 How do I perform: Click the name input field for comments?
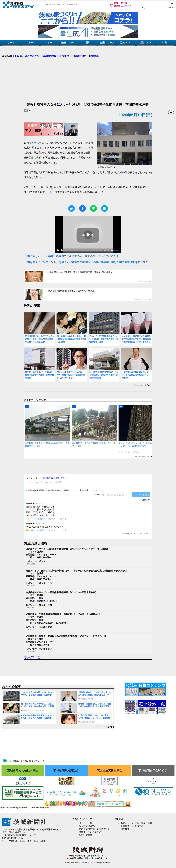pos(116,495)
